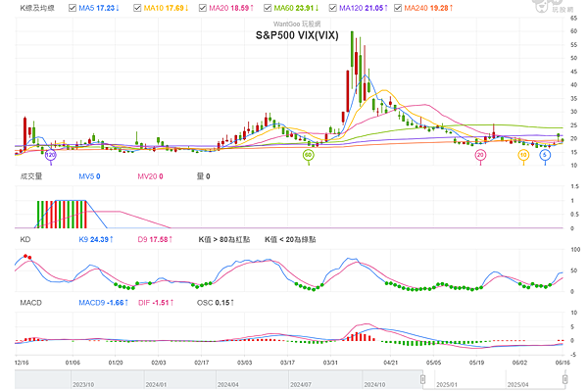Viewport: 588px width, 392px height.
Task: Click the MV5 0 volume label
Action: [89, 176]
